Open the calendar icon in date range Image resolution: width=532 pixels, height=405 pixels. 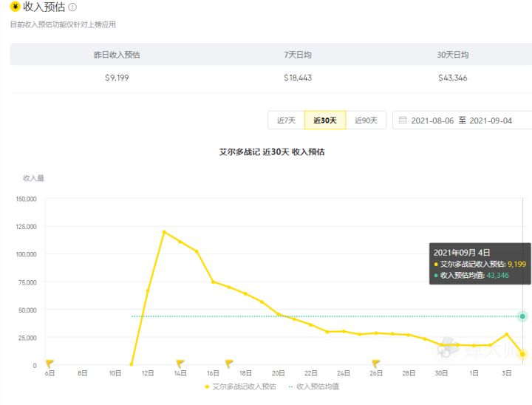coord(403,120)
